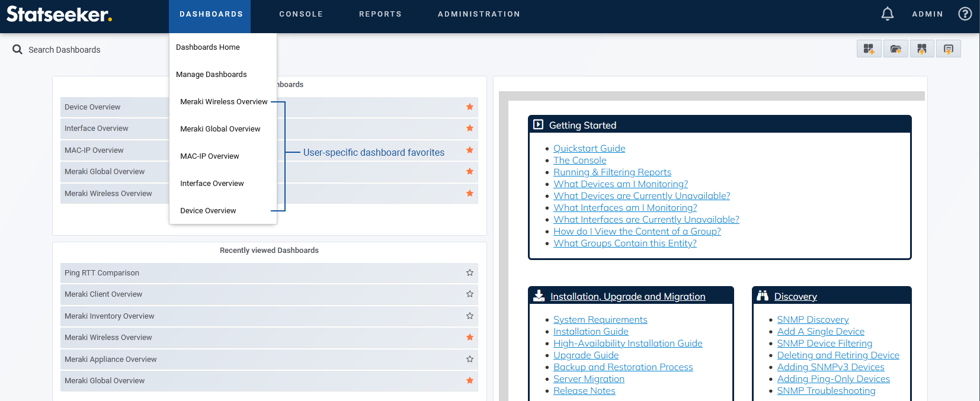The width and height of the screenshot is (980, 401).
Task: Click the Statseeker logo
Action: 59,14
